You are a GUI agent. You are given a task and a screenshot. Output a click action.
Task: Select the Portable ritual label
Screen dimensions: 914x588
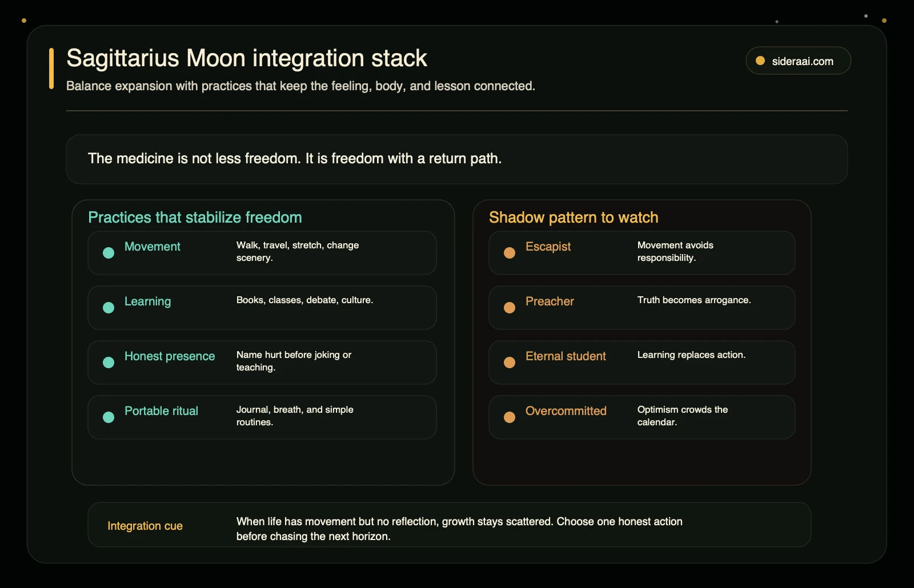coord(162,411)
